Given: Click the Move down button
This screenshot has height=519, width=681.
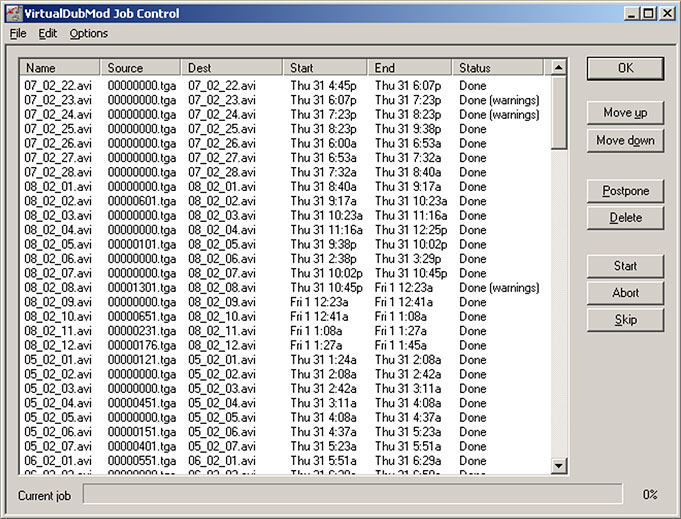Looking at the screenshot, I should point(625,141).
